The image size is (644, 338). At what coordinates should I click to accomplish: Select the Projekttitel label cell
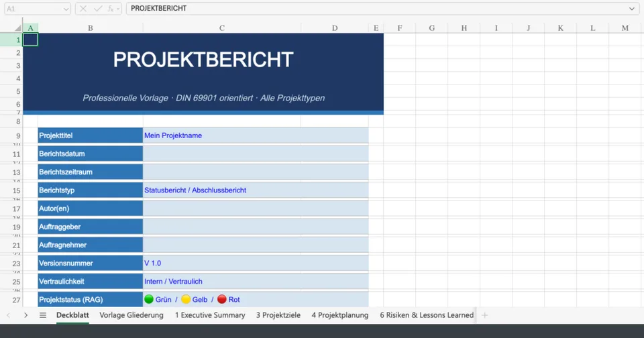tap(91, 135)
